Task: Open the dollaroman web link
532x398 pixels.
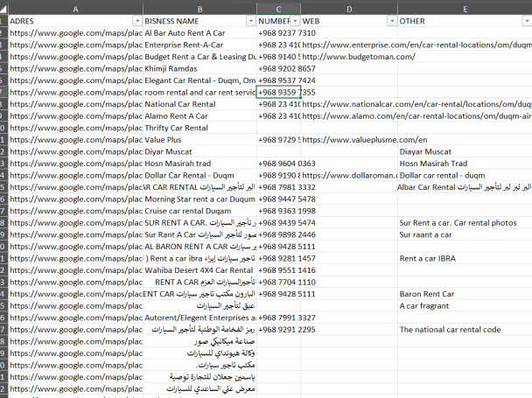Action: click(x=349, y=176)
